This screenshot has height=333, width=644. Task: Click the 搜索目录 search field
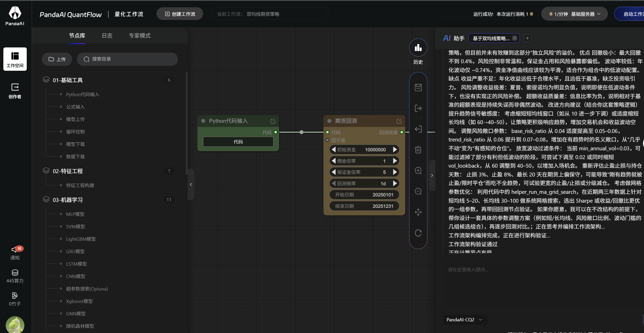[x=127, y=59]
